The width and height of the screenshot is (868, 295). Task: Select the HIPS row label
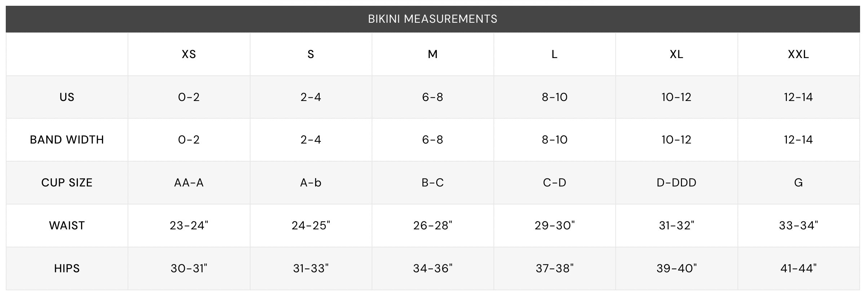point(67,268)
